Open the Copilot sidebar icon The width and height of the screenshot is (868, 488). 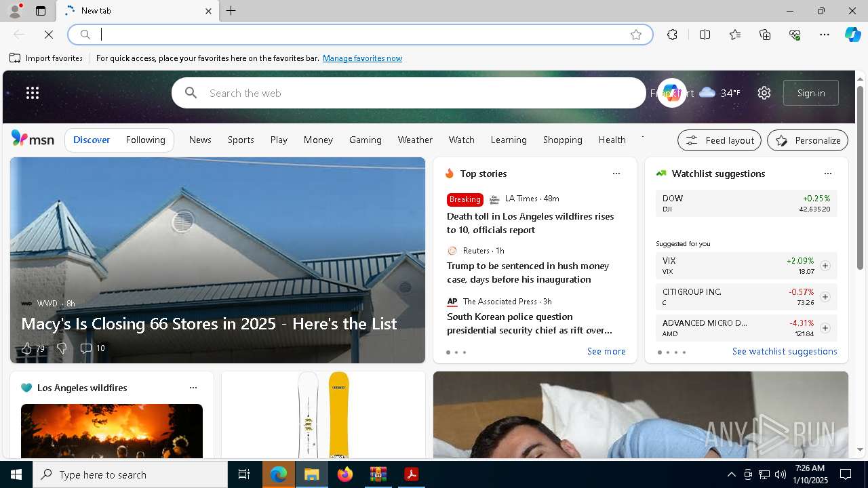pyautogui.click(x=852, y=35)
